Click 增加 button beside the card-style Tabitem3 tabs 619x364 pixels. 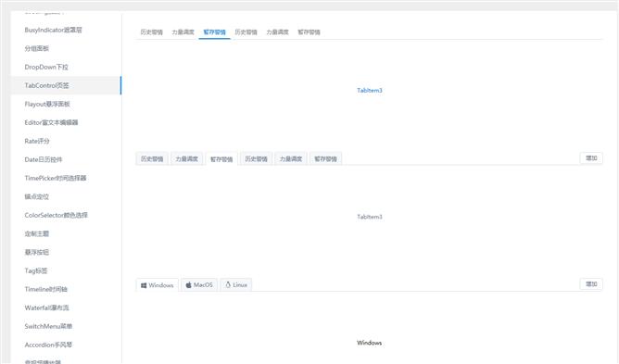(591, 158)
